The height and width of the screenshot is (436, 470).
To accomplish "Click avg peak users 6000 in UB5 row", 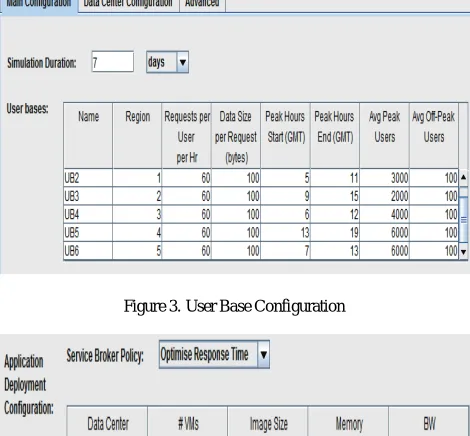I will pyautogui.click(x=384, y=233).
